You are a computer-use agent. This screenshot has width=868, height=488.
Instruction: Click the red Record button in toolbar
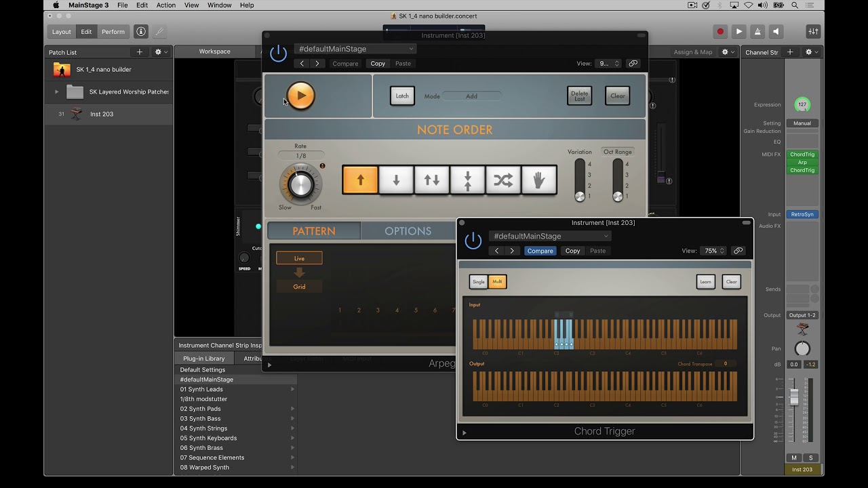720,31
